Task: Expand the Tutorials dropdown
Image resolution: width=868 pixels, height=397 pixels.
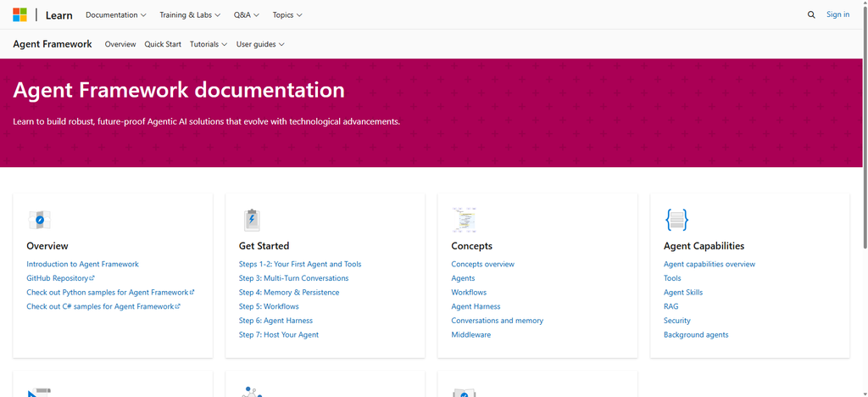Action: point(209,44)
